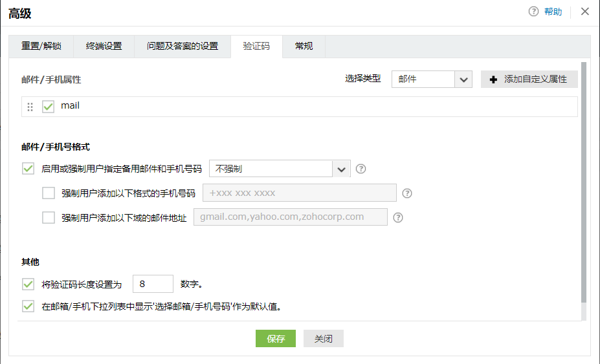Click the drag handle beside mail

click(x=30, y=107)
